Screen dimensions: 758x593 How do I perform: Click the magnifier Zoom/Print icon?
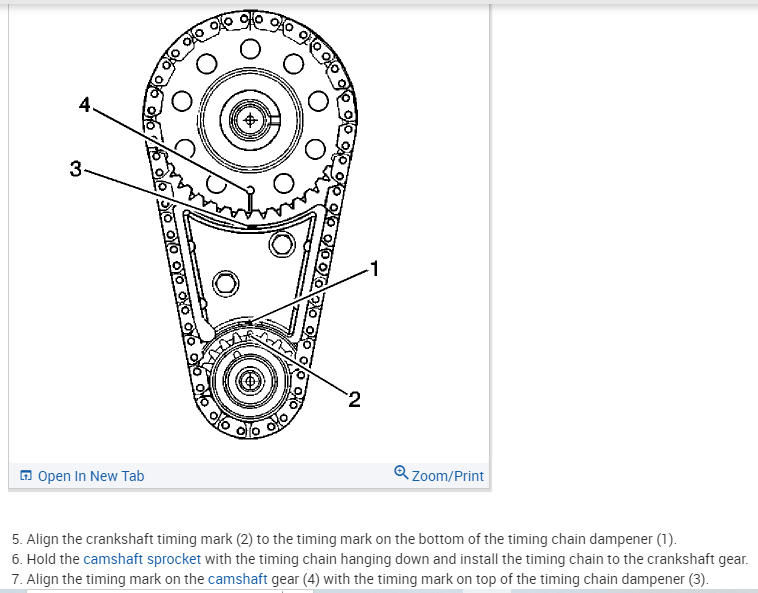point(401,472)
